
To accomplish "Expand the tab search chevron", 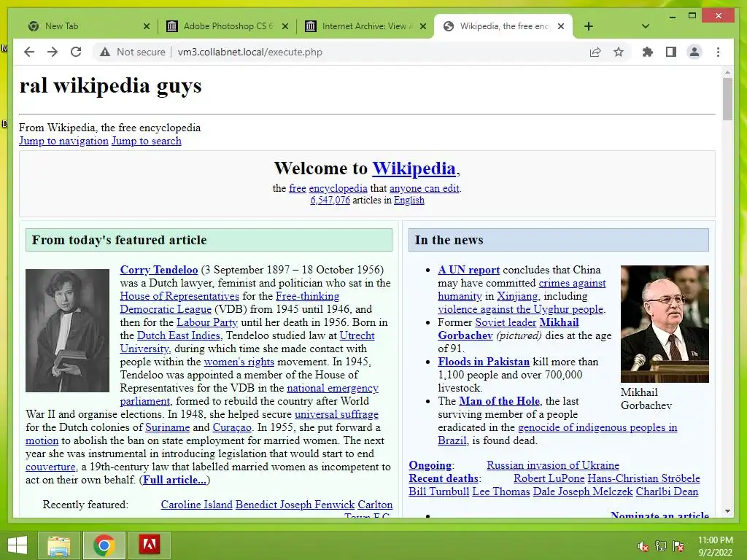I will (646, 26).
